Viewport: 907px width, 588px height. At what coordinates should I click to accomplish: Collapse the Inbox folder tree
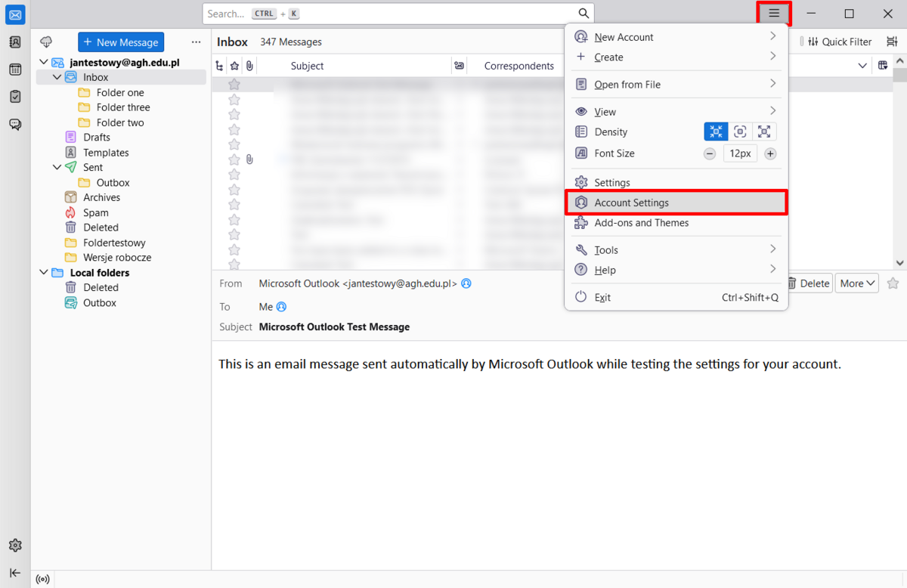click(x=57, y=77)
